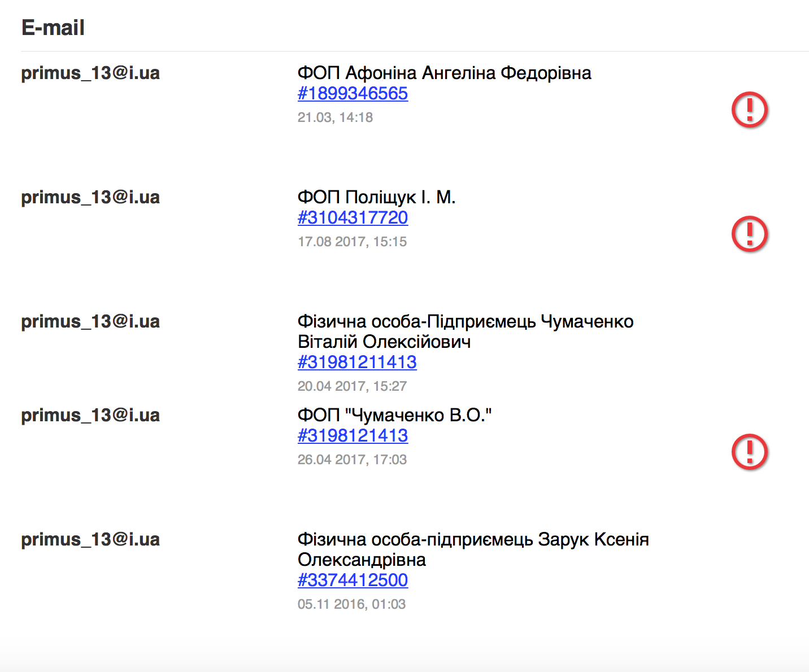809x672 pixels.
Task: Select the timestamp 05.11 2016, 01:03
Action: (x=351, y=604)
